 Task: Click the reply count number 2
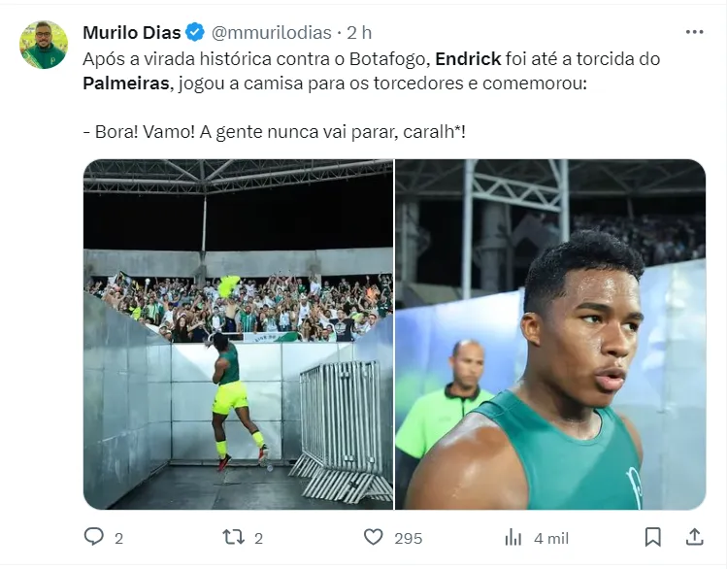[x=118, y=538]
